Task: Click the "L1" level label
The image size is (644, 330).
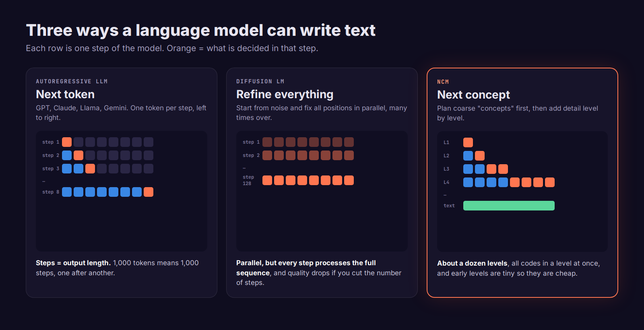Action: 446,142
